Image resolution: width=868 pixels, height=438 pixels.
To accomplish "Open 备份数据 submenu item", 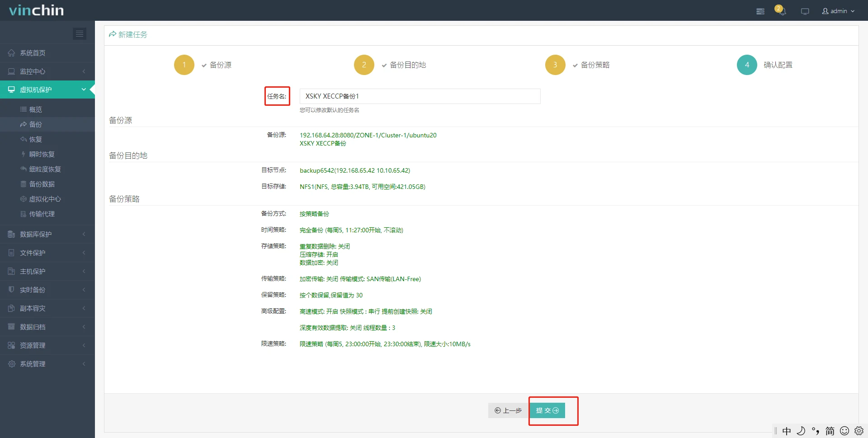I will coord(47,184).
